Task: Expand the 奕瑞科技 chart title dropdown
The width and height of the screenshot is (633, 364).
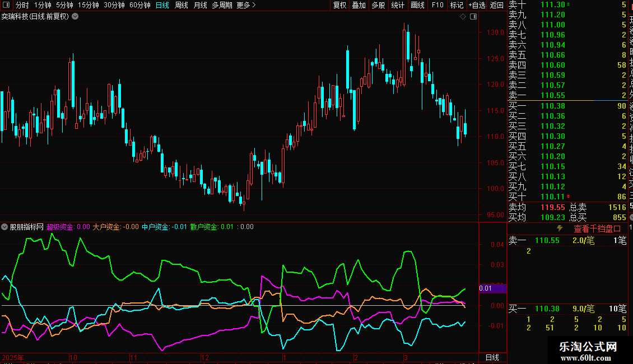Action: tap(75, 16)
